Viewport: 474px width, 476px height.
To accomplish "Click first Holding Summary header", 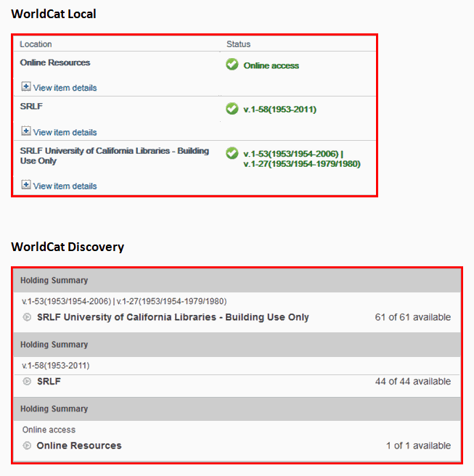I will (x=237, y=281).
